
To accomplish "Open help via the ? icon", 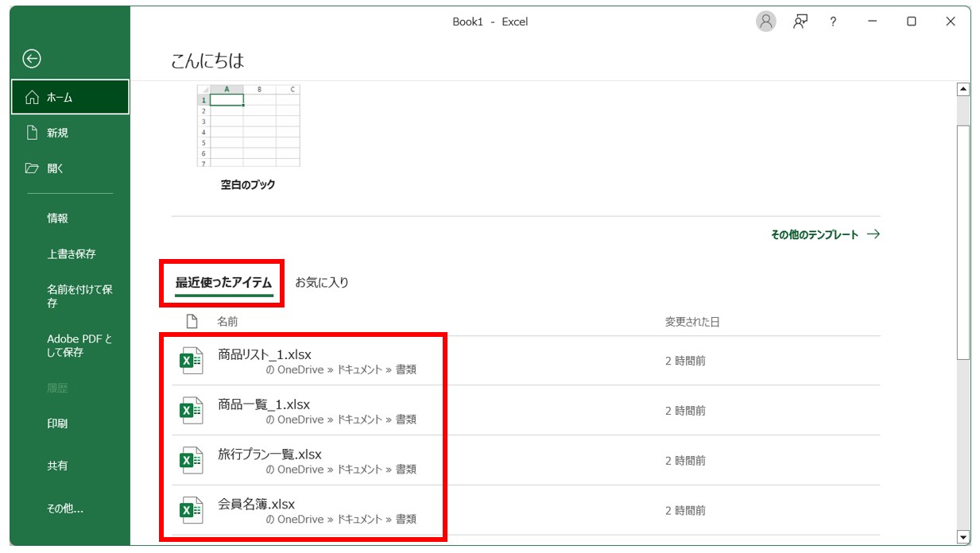I will pos(831,21).
